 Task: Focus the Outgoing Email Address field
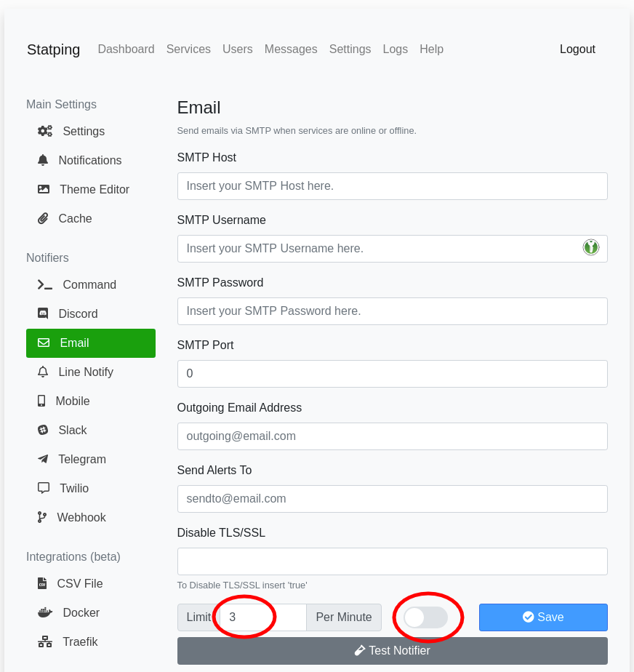click(393, 436)
